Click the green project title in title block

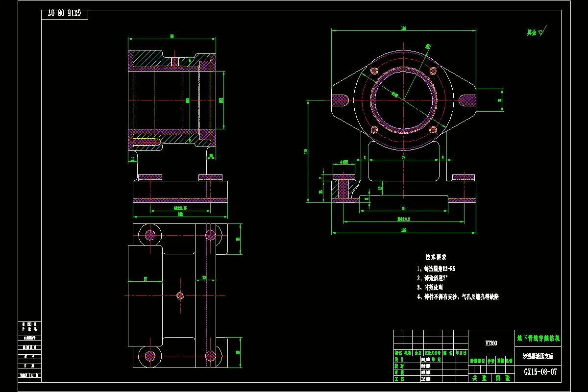tap(539, 338)
